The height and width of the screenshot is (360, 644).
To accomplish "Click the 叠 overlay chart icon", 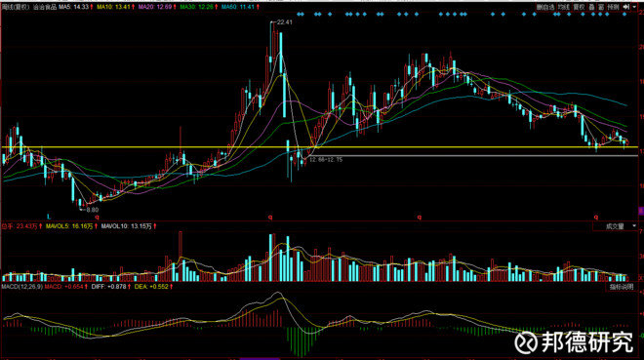I will tap(591, 7).
